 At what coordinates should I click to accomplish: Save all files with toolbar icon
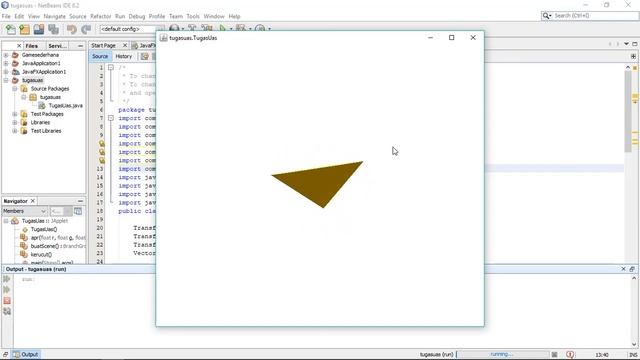point(53,29)
